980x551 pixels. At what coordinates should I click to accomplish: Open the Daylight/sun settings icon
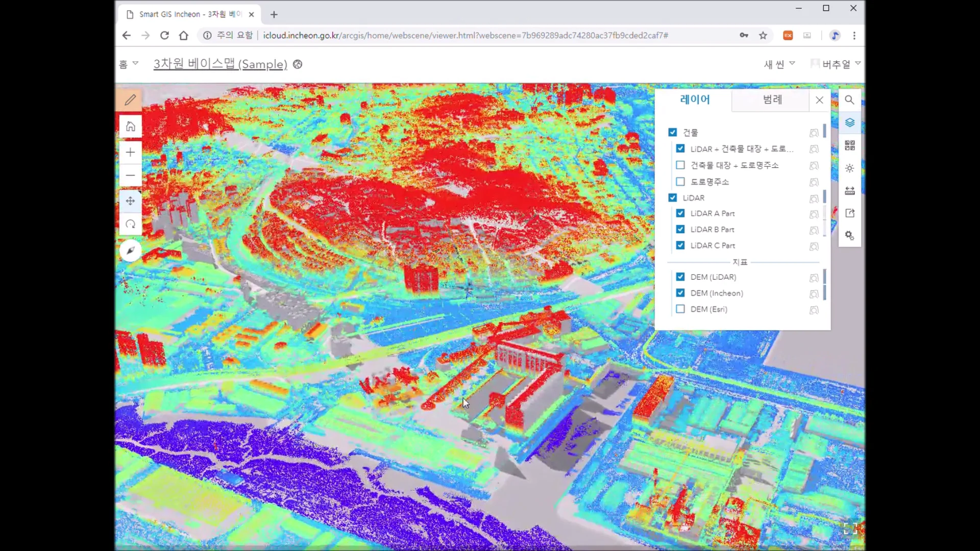pyautogui.click(x=849, y=168)
